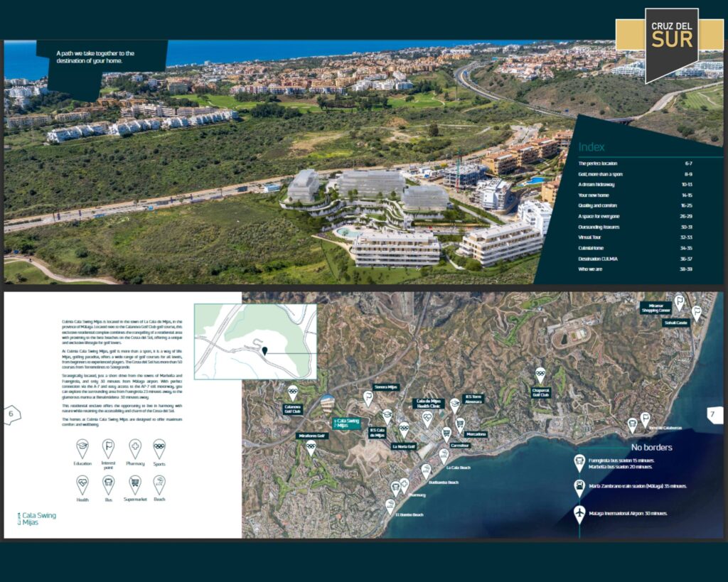Select the Supermarket cart legend icon
728x582 pixels.
[x=135, y=484]
